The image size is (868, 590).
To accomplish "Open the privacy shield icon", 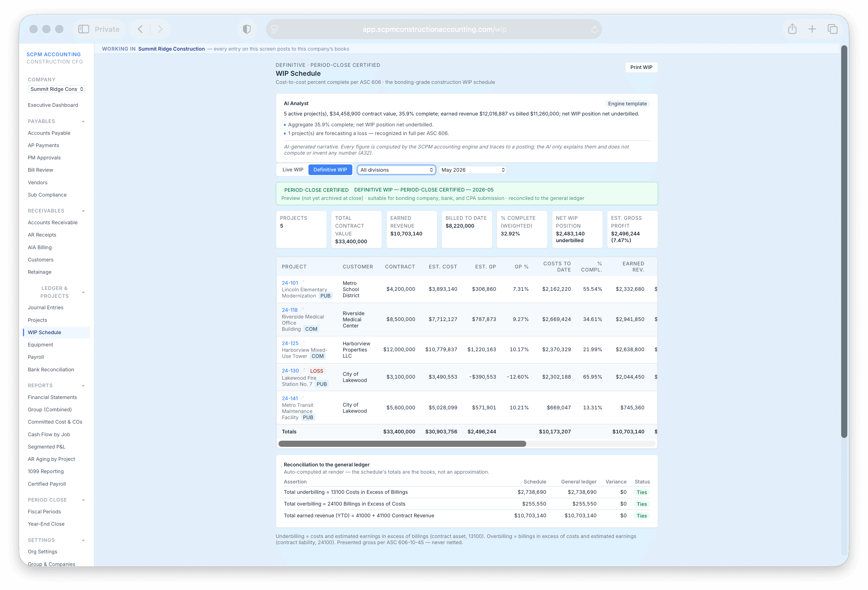I will click(247, 29).
